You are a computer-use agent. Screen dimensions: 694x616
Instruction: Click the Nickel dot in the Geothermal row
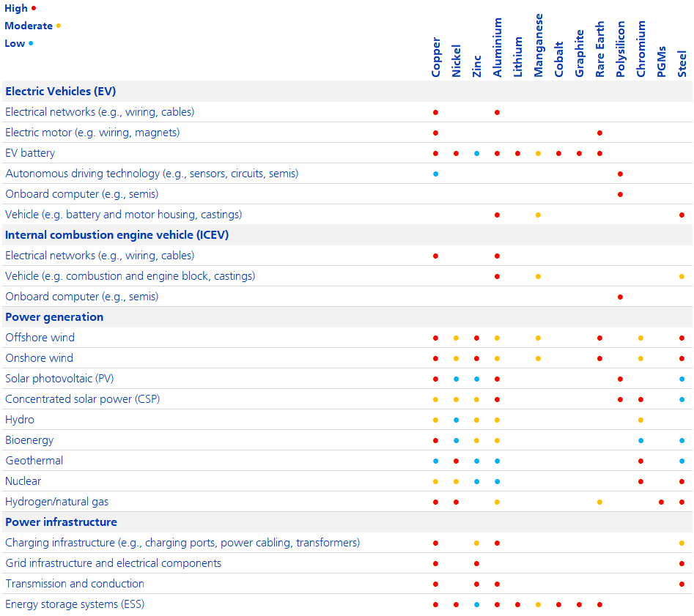pos(457,461)
